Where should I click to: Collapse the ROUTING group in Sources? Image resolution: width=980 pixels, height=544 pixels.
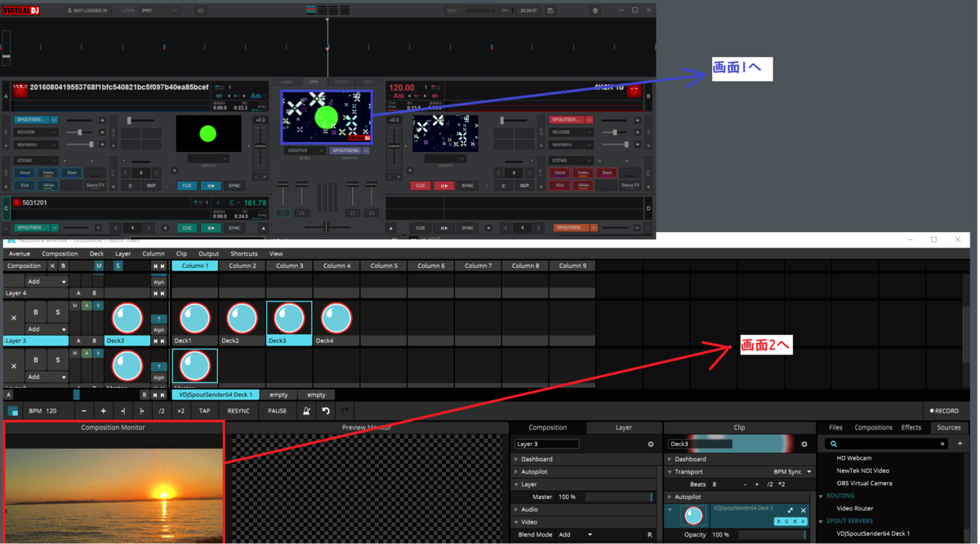822,496
